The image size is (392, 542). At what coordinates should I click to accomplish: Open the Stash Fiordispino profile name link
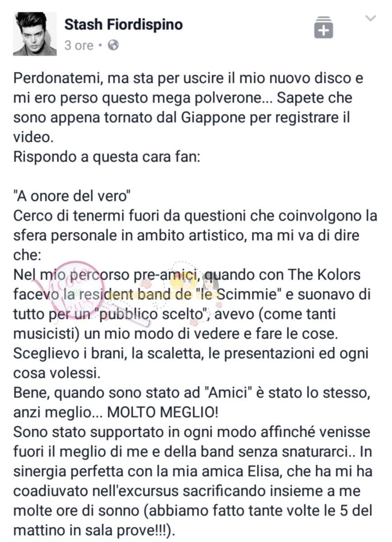coord(124,25)
